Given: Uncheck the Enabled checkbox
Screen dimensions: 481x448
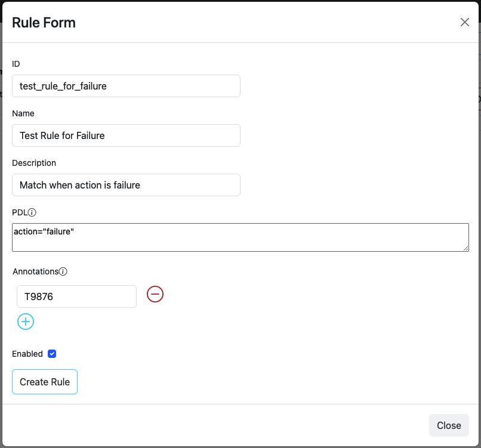Looking at the screenshot, I should (x=52, y=354).
